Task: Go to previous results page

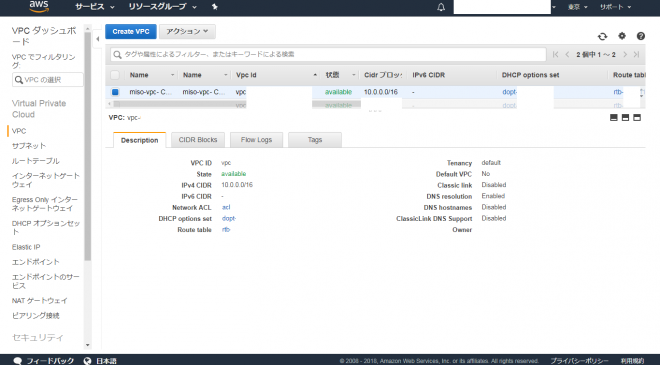Action: tap(567, 54)
